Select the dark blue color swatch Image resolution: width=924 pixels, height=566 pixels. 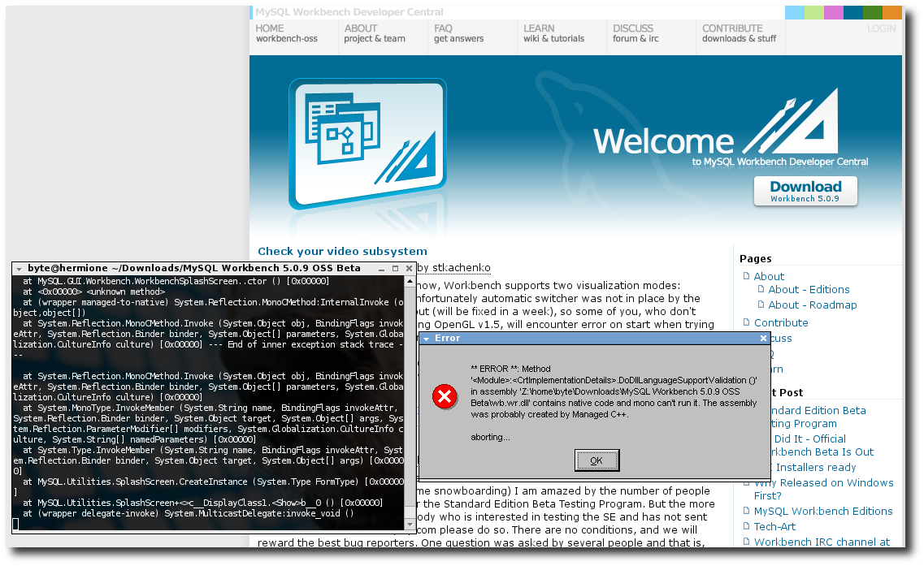pos(852,12)
